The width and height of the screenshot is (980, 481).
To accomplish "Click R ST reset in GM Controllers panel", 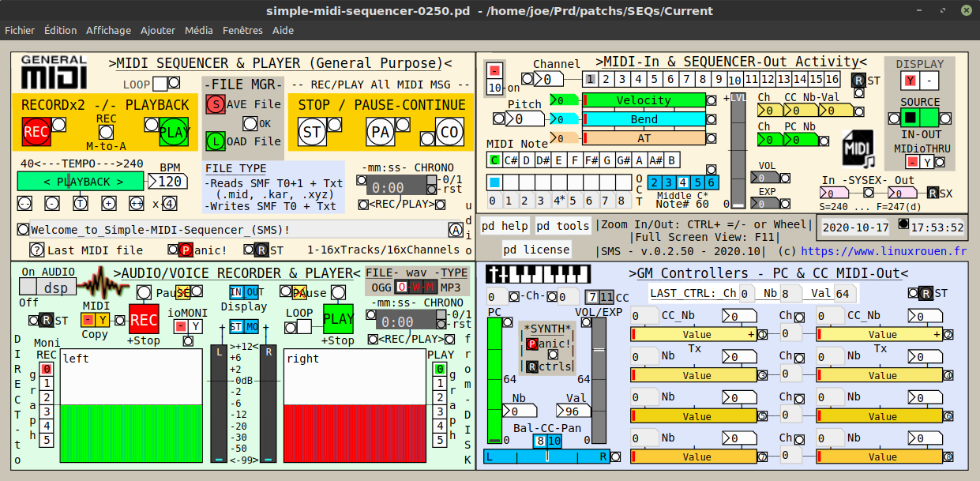I will pyautogui.click(x=926, y=294).
